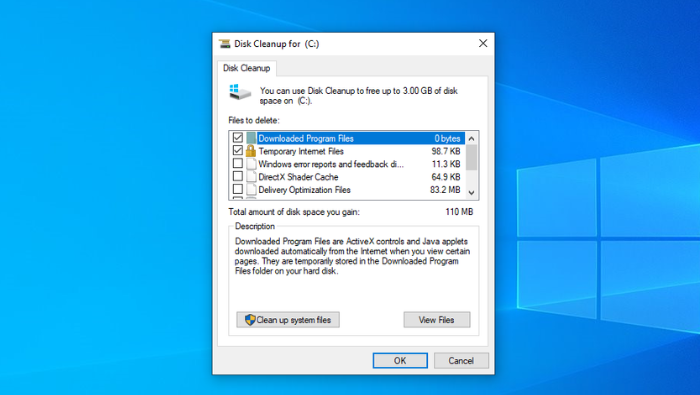Close the Disk Cleanup dialog

coord(483,43)
